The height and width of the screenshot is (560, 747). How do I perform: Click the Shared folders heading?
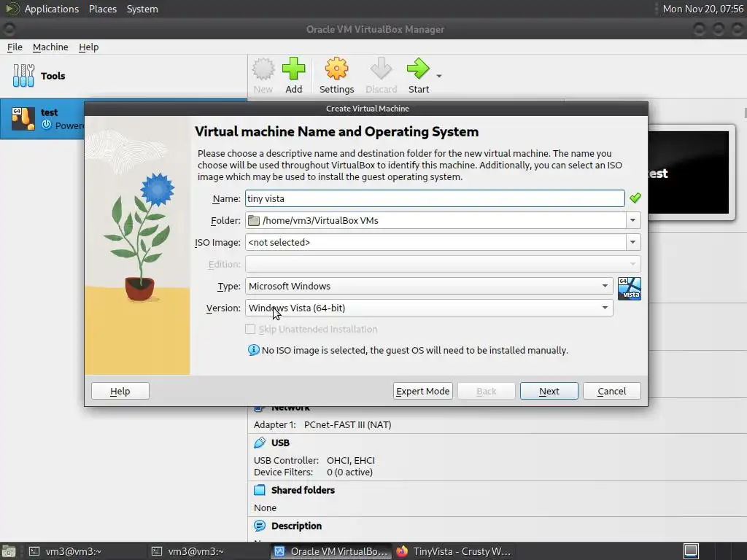click(x=303, y=490)
